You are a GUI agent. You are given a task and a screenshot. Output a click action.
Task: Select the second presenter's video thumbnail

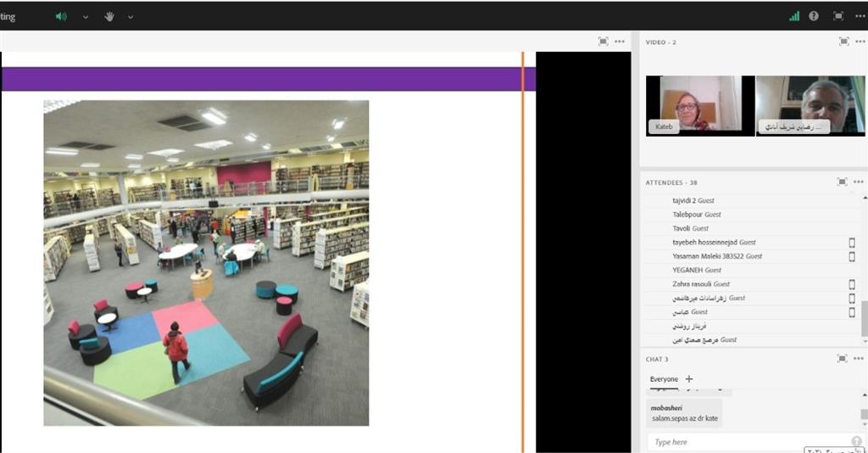pyautogui.click(x=810, y=105)
